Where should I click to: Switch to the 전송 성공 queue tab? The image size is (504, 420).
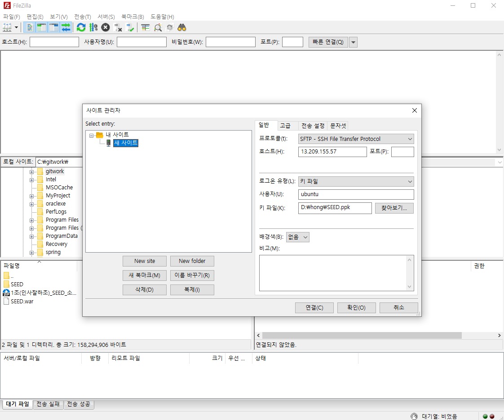(x=79, y=404)
